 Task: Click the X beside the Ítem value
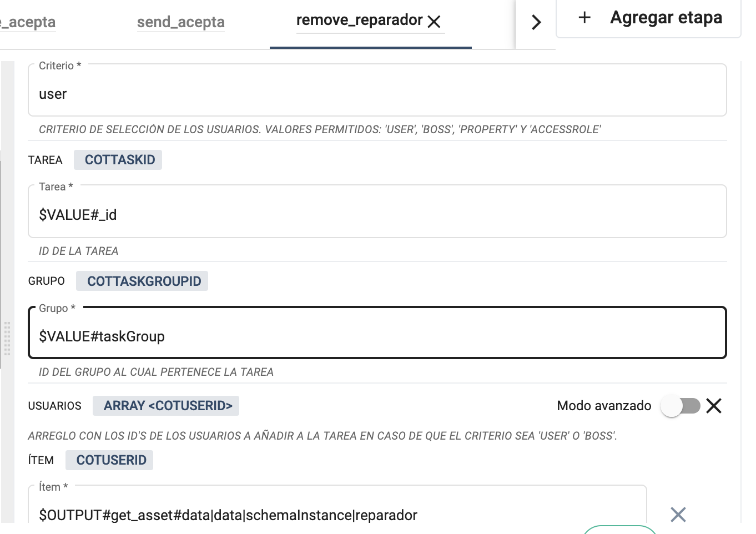(x=678, y=515)
